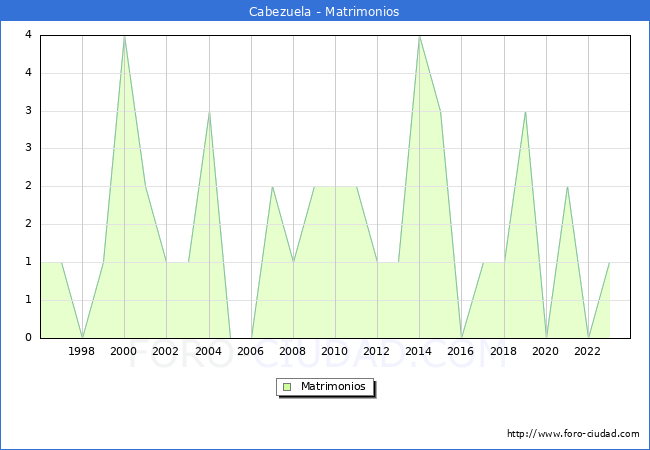650x450 pixels.
Task: Click the 2016 label on the x-axis
Action: point(461,351)
